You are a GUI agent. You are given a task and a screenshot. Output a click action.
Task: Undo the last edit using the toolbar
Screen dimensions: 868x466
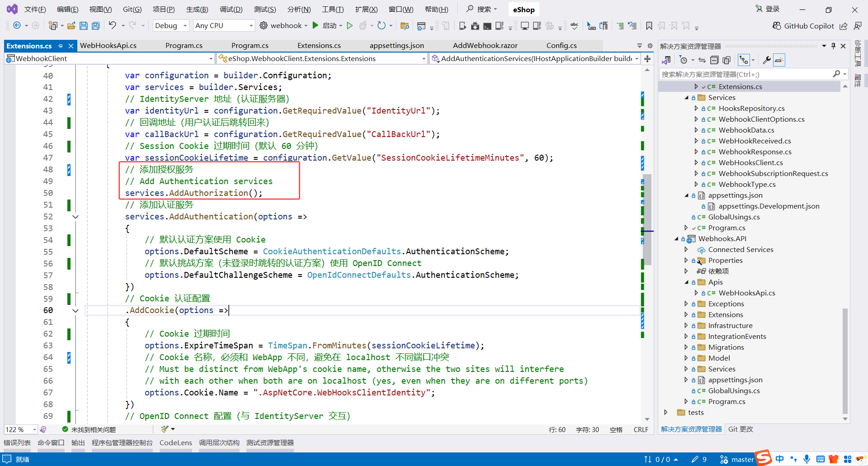(113, 25)
